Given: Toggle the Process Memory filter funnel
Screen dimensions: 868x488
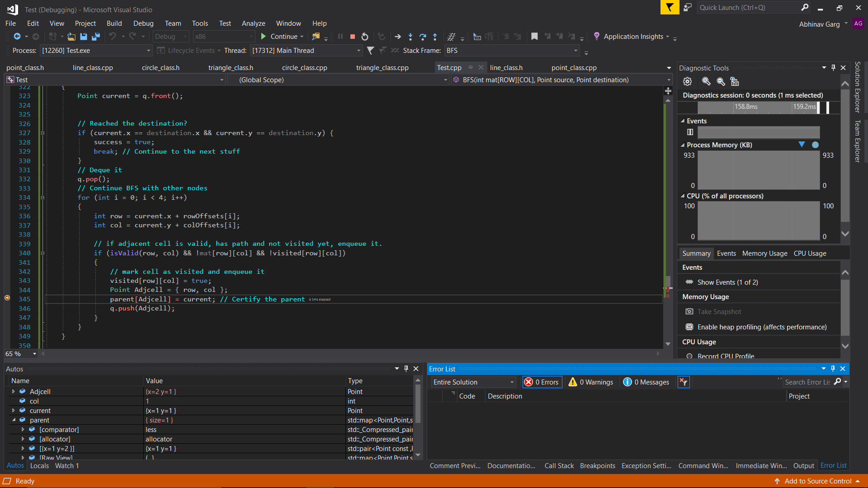Looking at the screenshot, I should tap(803, 145).
